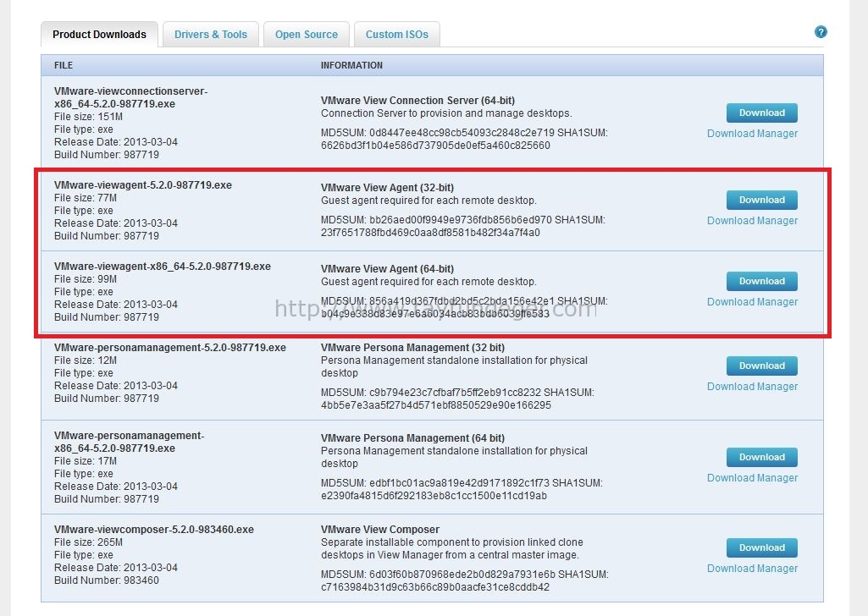868x616 pixels.
Task: Select the Product Downloads tab
Action: 100,35
